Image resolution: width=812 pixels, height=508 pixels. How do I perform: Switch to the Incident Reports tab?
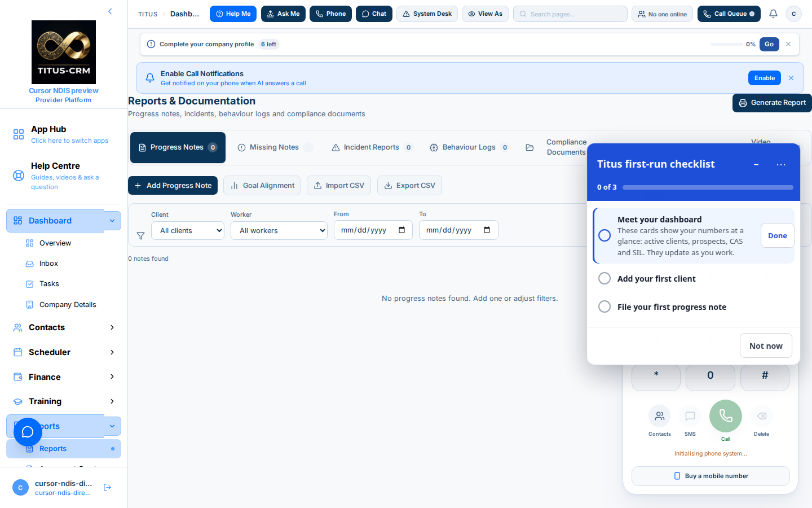tap(372, 147)
